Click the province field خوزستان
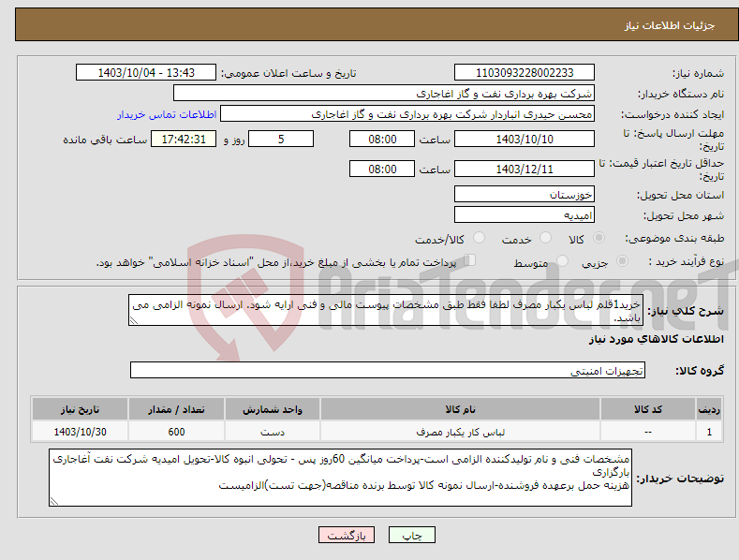The width and height of the screenshot is (739, 560). (x=525, y=194)
